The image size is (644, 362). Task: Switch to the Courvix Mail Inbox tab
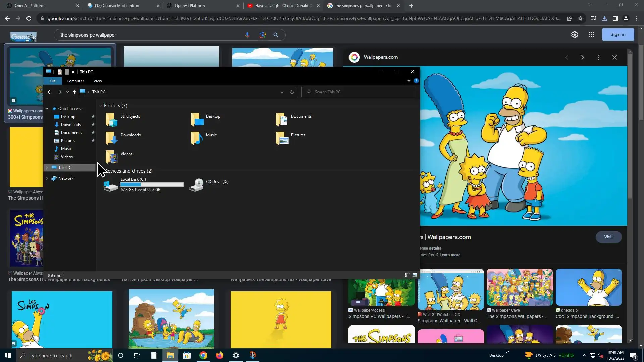pyautogui.click(x=117, y=6)
